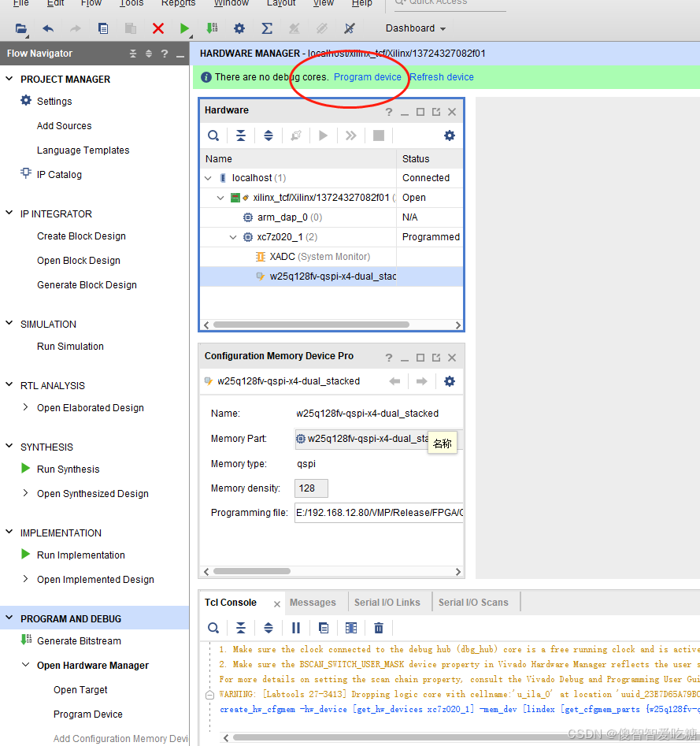This screenshot has width=700, height=746.
Task: Switch to the Messages tab
Action: [313, 603]
